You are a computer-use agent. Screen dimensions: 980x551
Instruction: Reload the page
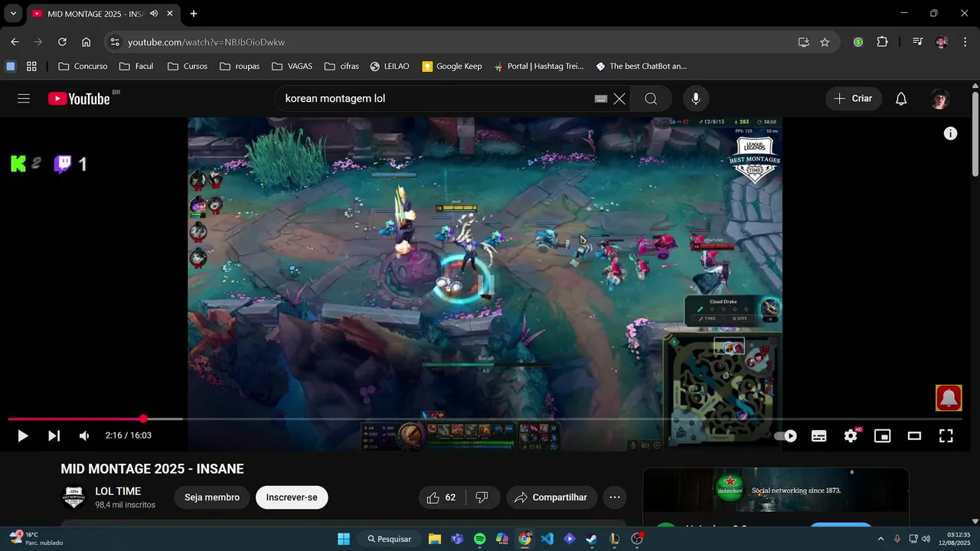(x=62, y=42)
